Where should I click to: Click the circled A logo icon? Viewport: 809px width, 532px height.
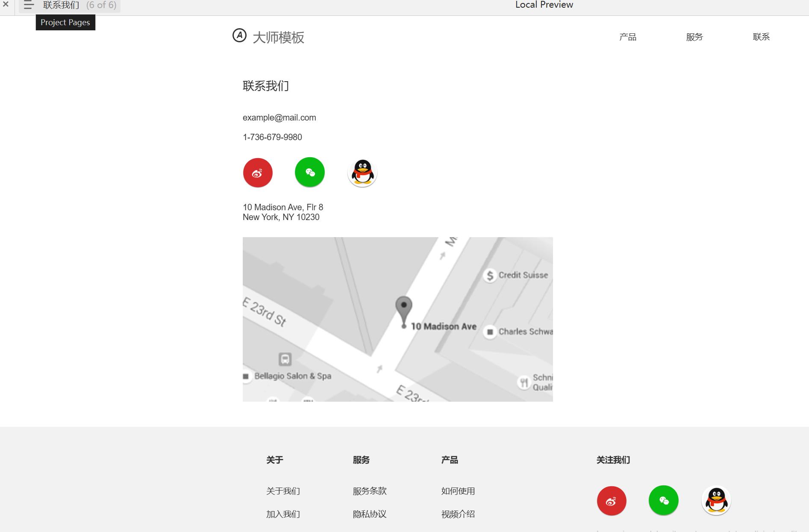pyautogui.click(x=239, y=35)
